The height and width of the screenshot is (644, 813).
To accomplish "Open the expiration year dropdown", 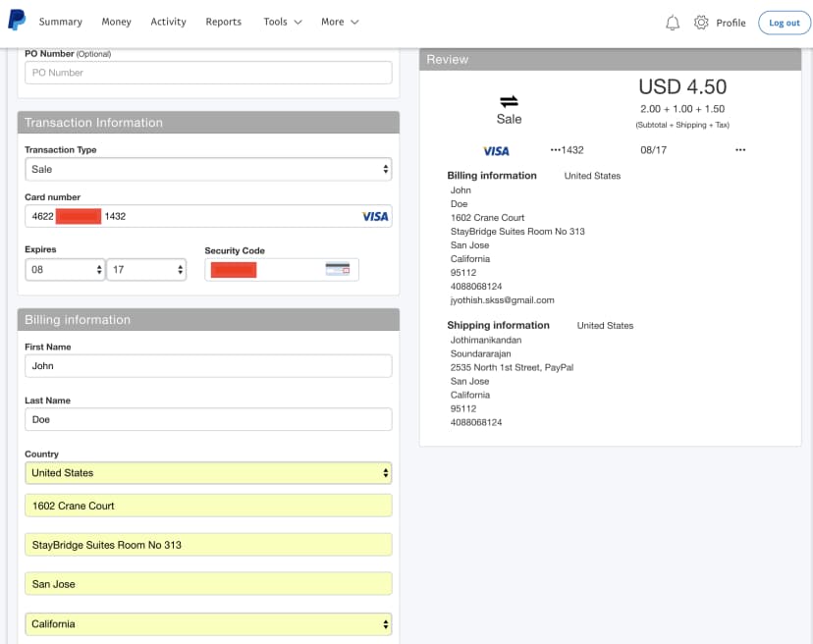I will pos(146,269).
